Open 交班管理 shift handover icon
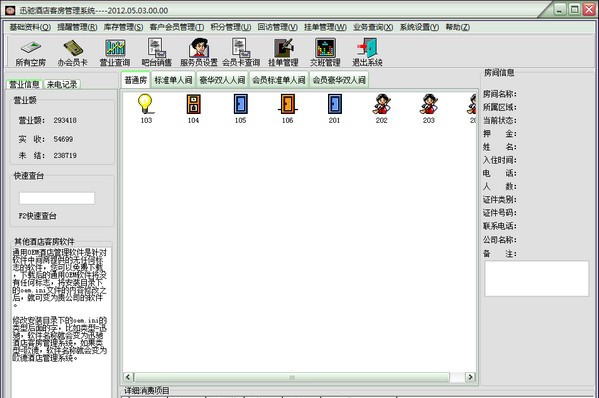 (x=325, y=52)
